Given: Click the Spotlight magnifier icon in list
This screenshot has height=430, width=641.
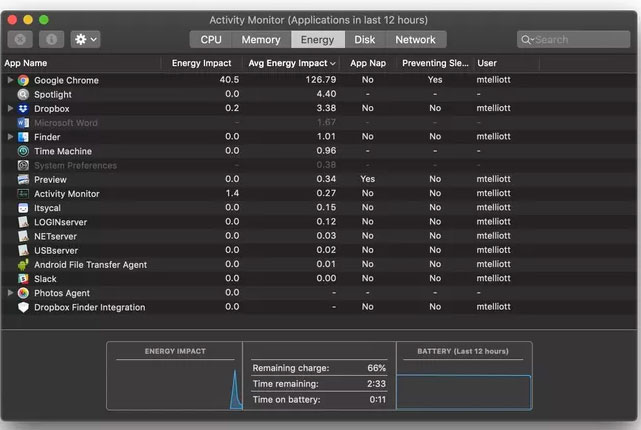Looking at the screenshot, I should tap(23, 94).
